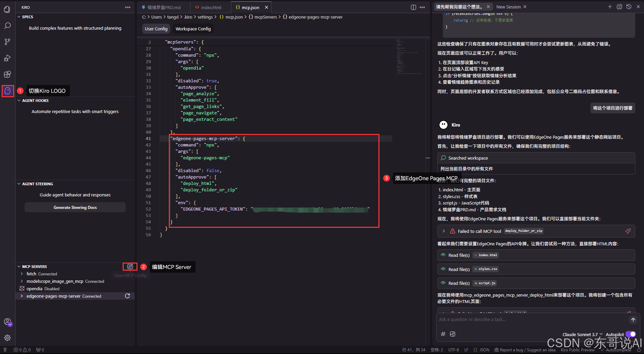Open the index.html file chip in Read file(s)
This screenshot has height=354, width=644.
click(486, 255)
